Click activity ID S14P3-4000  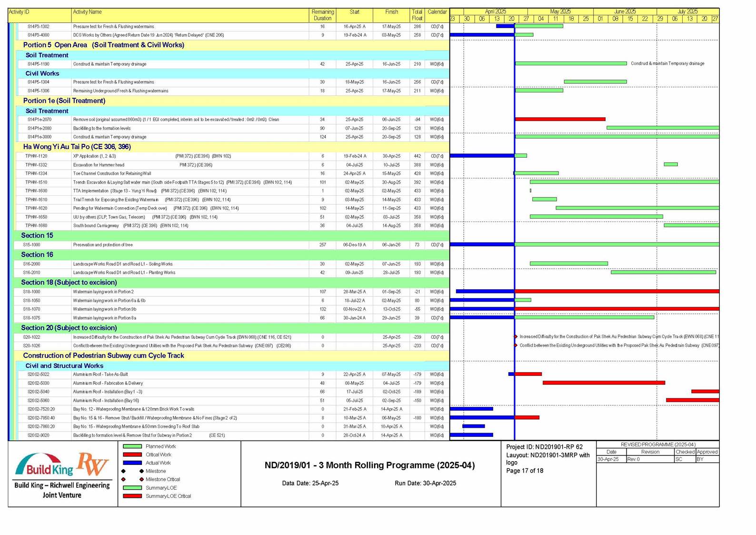coord(38,35)
